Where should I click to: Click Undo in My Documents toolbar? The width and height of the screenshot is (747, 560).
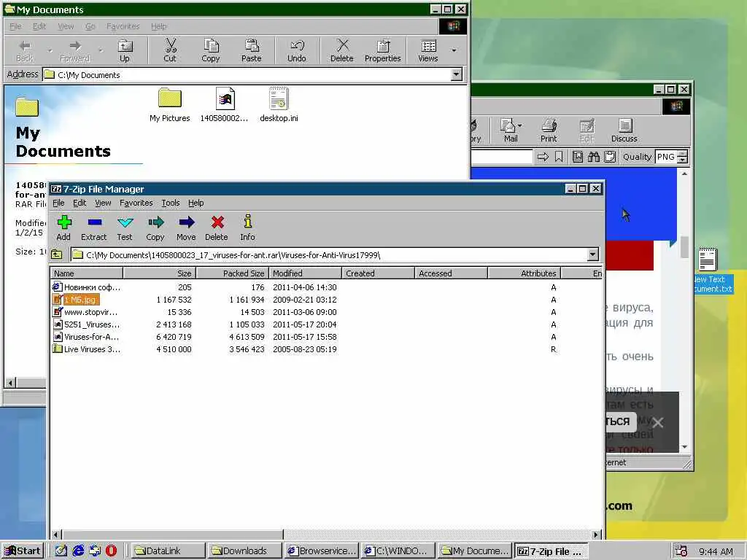297,50
